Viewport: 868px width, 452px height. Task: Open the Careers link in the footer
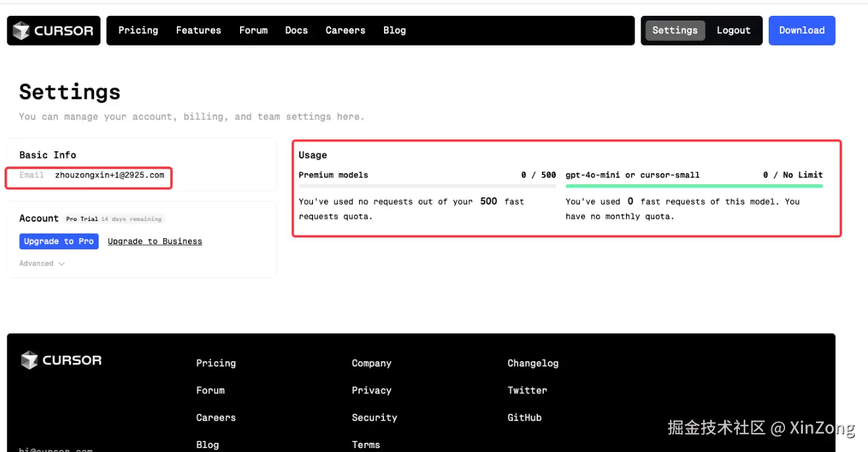216,418
